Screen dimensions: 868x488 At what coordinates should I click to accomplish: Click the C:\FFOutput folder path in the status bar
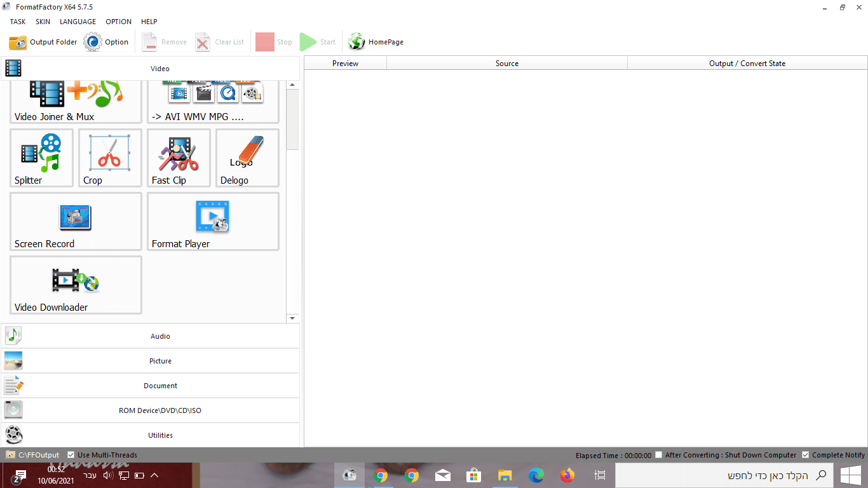(x=38, y=455)
